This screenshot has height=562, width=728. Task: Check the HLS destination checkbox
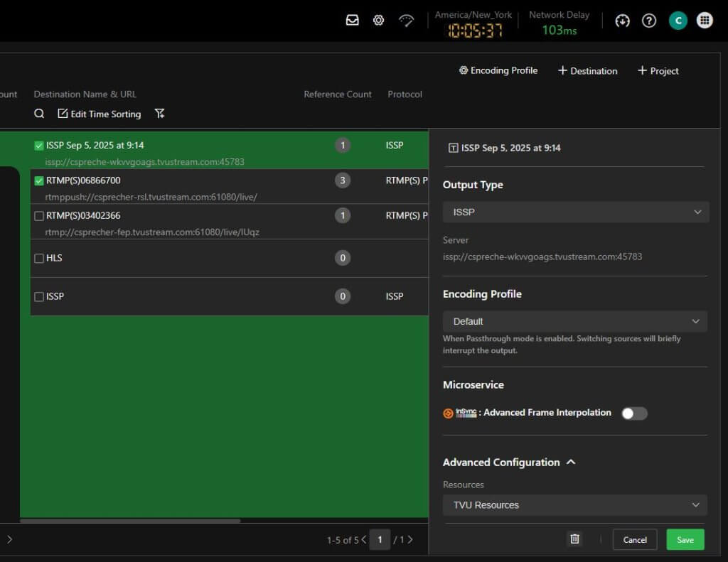39,259
